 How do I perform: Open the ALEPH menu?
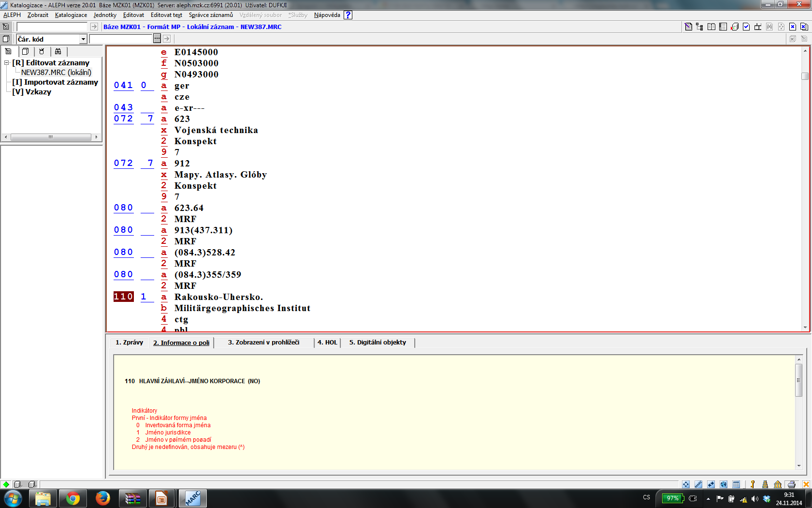[12, 15]
